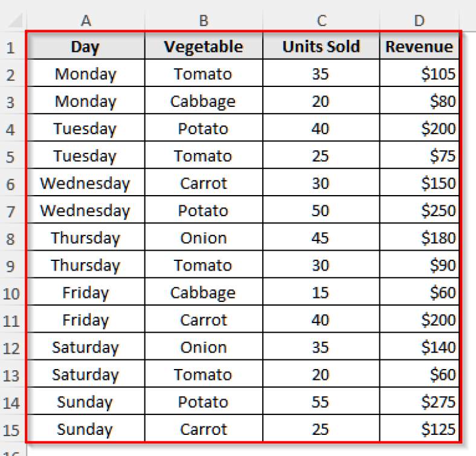Select the $275 revenue cell
Viewport: 476px width, 456px height.
[419, 401]
